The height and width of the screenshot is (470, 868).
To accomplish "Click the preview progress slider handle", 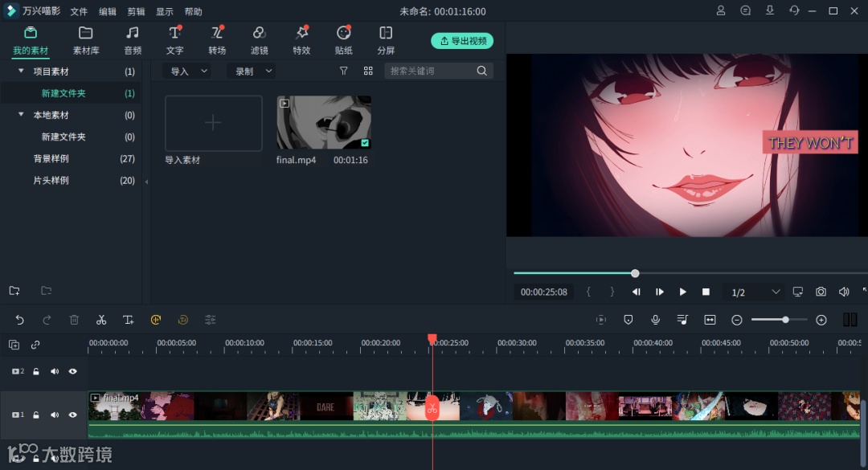I will click(x=635, y=273).
